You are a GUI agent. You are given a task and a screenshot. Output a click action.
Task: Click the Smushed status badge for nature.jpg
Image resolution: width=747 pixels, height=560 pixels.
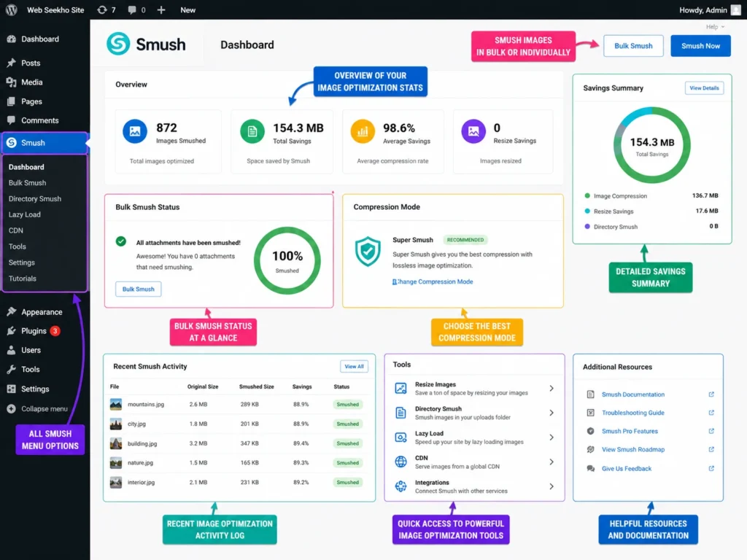(x=347, y=463)
